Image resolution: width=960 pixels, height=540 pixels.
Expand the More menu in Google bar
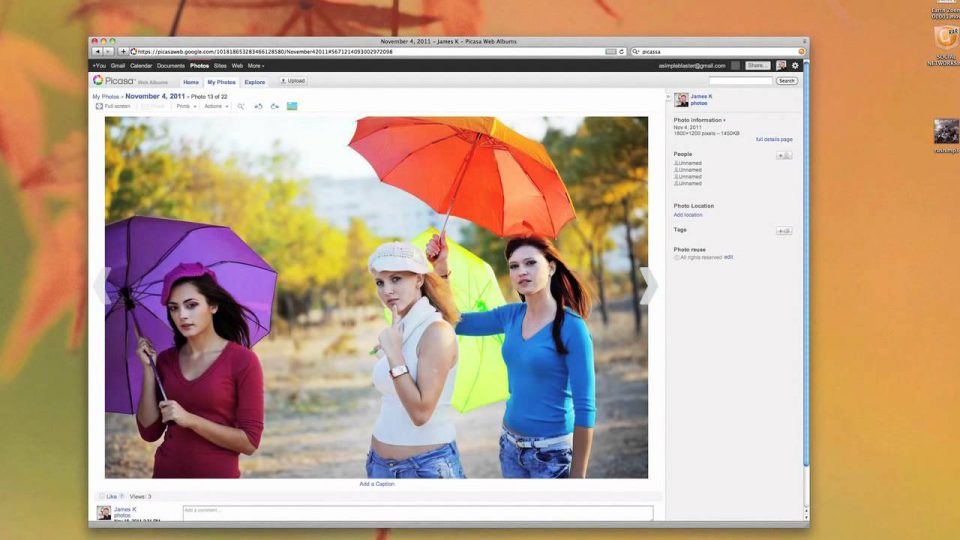[x=256, y=65]
